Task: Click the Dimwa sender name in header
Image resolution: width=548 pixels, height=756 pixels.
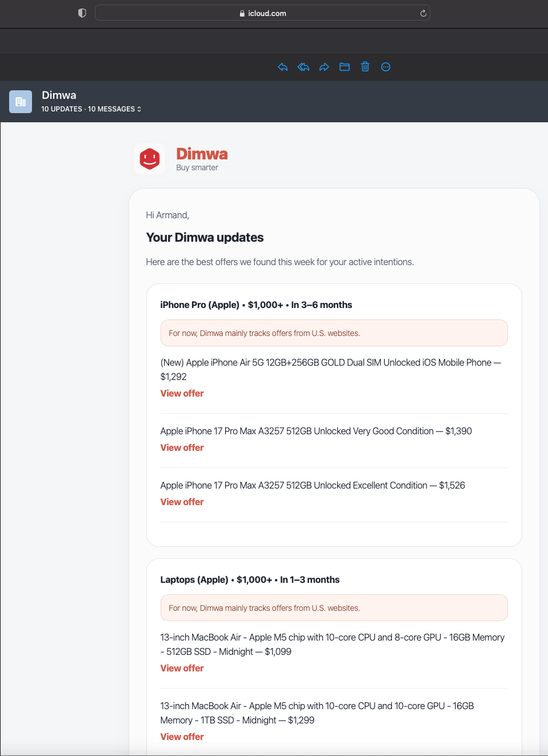Action: tap(59, 95)
